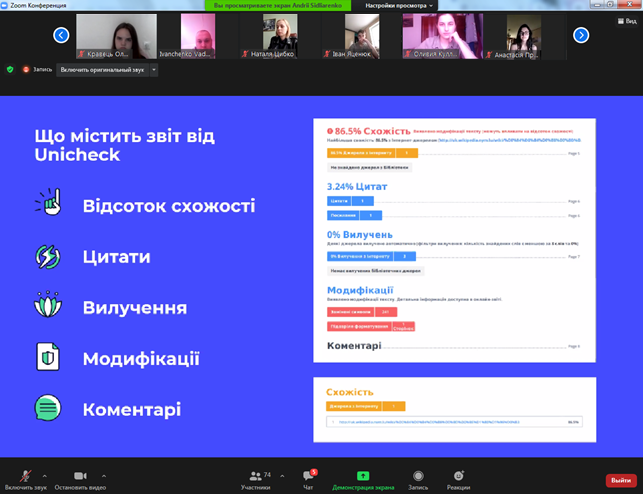Image resolution: width=643 pixels, height=494 pixels.
Task: Click the green screen-sharing notice banner
Action: (x=278, y=5)
